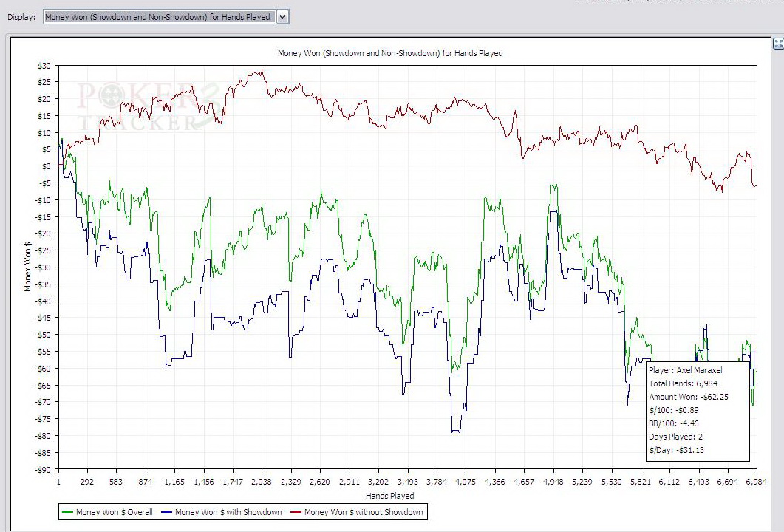The width and height of the screenshot is (784, 532).
Task: Select the 'Money Won $ Overall' legend entry
Action: point(108,512)
